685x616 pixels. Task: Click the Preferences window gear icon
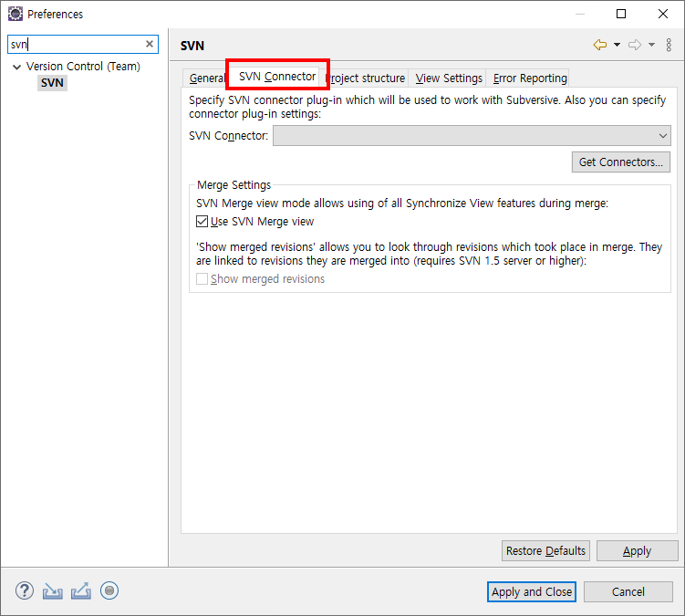(x=16, y=14)
